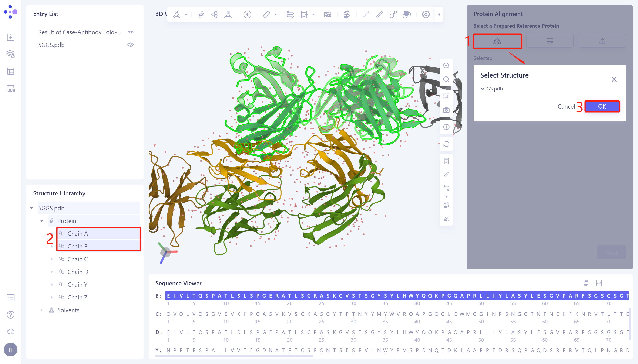Open the viewer settings gear
Viewport: 638px width, 364px height.
[x=426, y=14]
